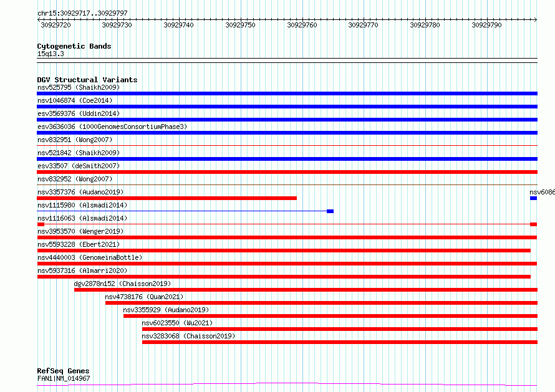Click the nsv3953570 (Wenger2019) label
Viewport: 555px width, 392px height.
(x=80, y=231)
